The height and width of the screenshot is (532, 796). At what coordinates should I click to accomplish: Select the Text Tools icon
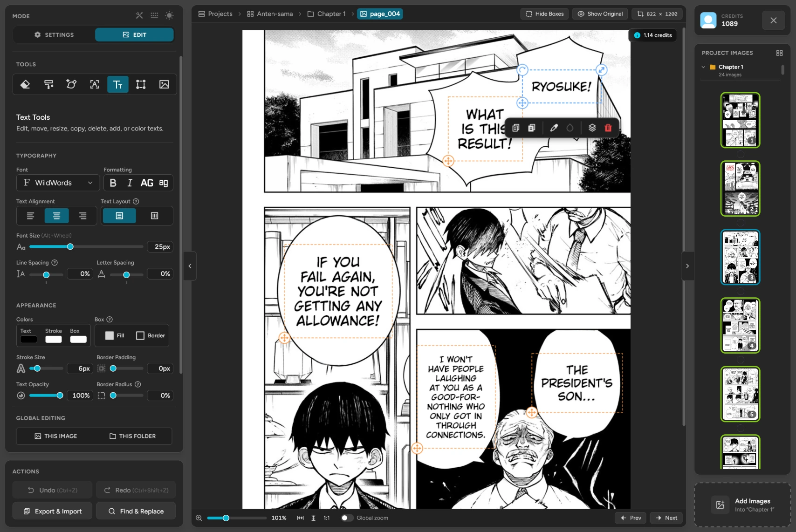tap(118, 84)
